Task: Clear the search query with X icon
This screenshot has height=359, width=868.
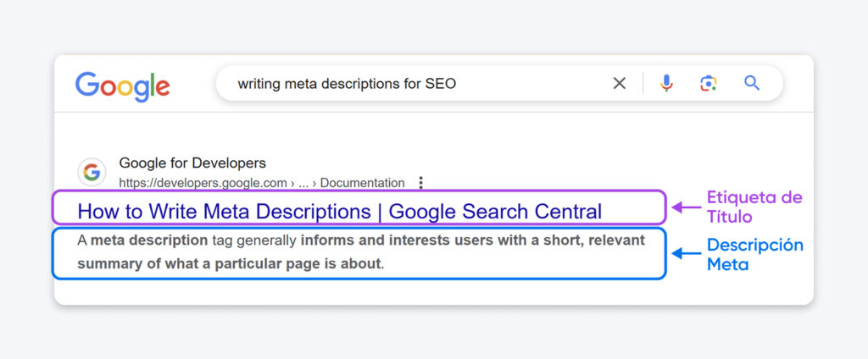Action: coord(620,83)
